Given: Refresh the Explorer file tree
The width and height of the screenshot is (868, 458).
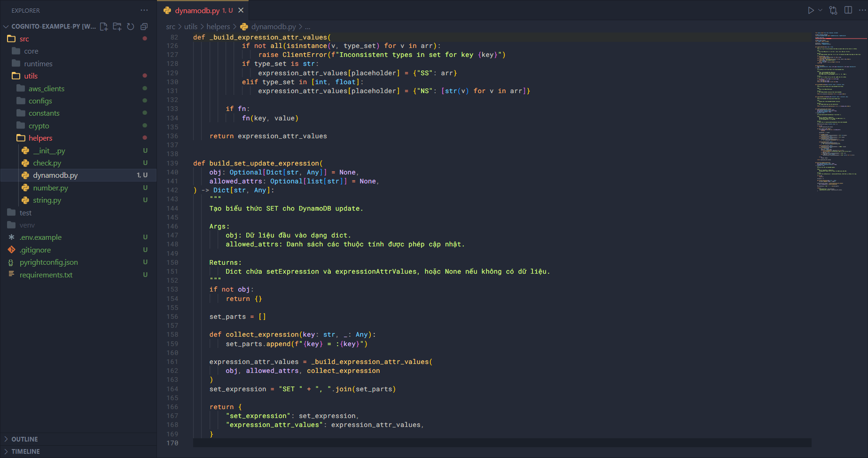Looking at the screenshot, I should (x=131, y=27).
